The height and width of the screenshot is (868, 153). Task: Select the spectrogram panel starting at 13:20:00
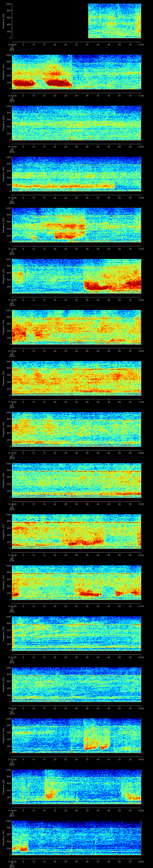[x=76, y=583]
